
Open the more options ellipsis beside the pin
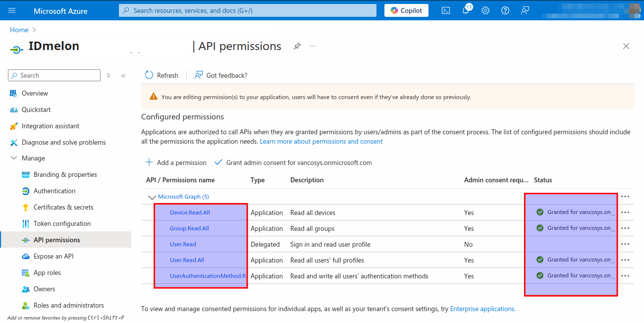[x=313, y=46]
